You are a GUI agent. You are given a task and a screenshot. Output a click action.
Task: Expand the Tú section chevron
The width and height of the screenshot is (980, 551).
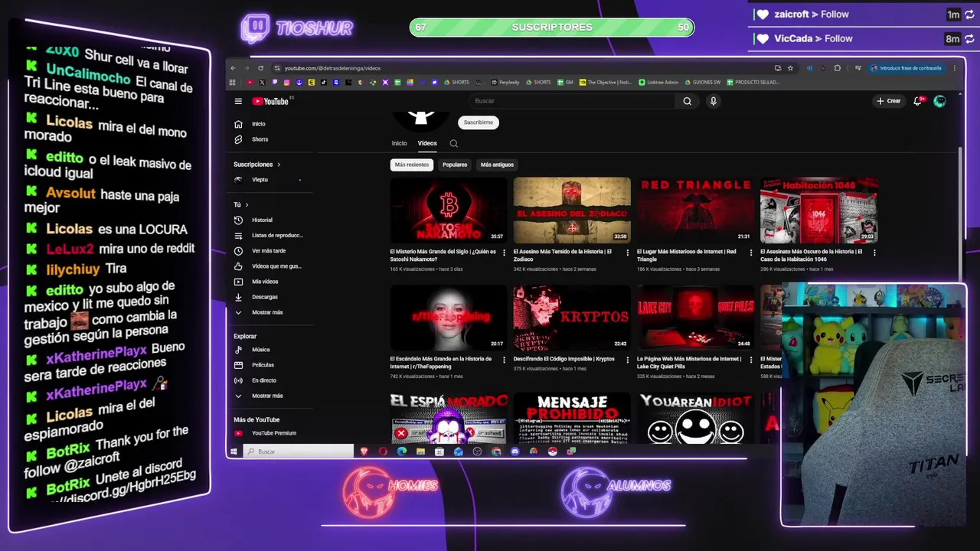click(247, 205)
